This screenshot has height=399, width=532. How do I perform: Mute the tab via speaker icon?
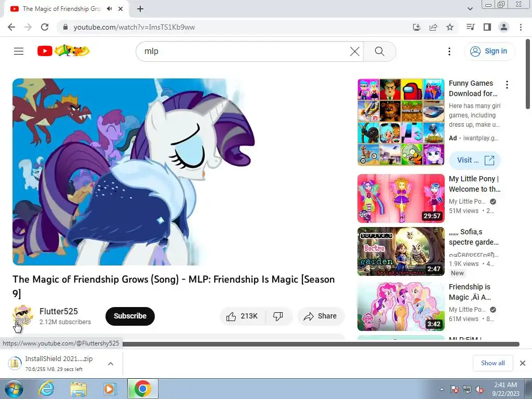tap(109, 9)
